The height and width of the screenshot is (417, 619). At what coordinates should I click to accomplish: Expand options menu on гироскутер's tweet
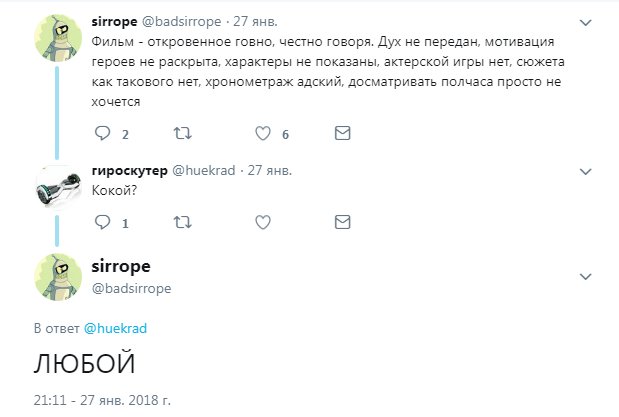click(x=585, y=171)
